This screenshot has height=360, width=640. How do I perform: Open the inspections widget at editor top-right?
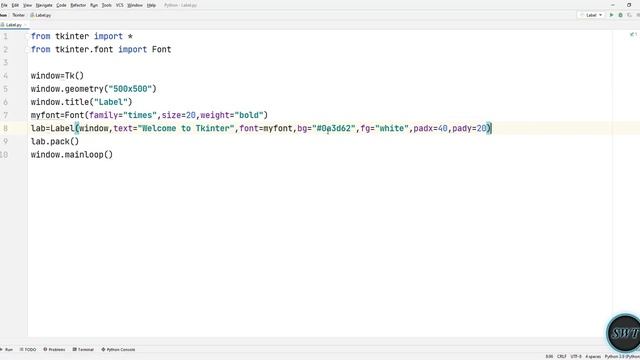(x=633, y=35)
